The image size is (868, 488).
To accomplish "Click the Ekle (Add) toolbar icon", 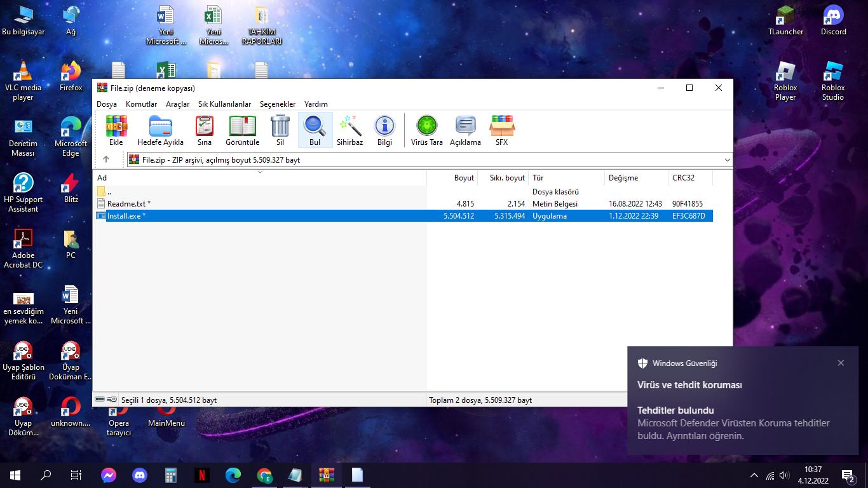I will tap(116, 130).
